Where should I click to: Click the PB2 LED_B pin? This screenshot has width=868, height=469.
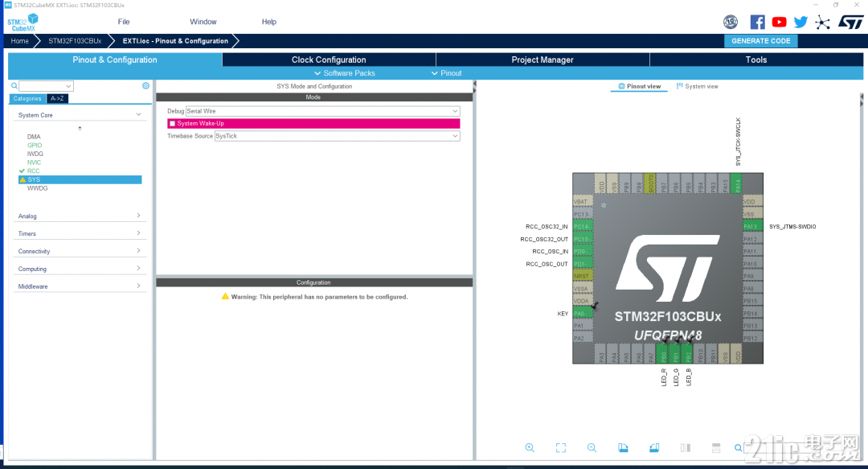click(687, 354)
